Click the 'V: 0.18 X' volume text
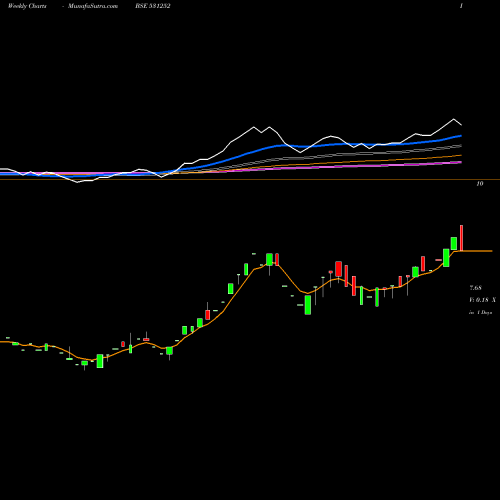The image size is (500, 500). [482, 300]
